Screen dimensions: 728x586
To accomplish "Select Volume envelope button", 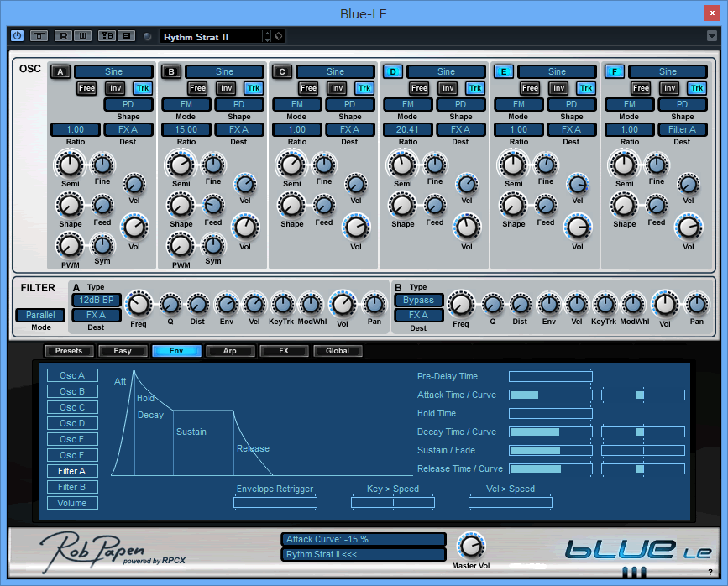I will click(x=72, y=503).
